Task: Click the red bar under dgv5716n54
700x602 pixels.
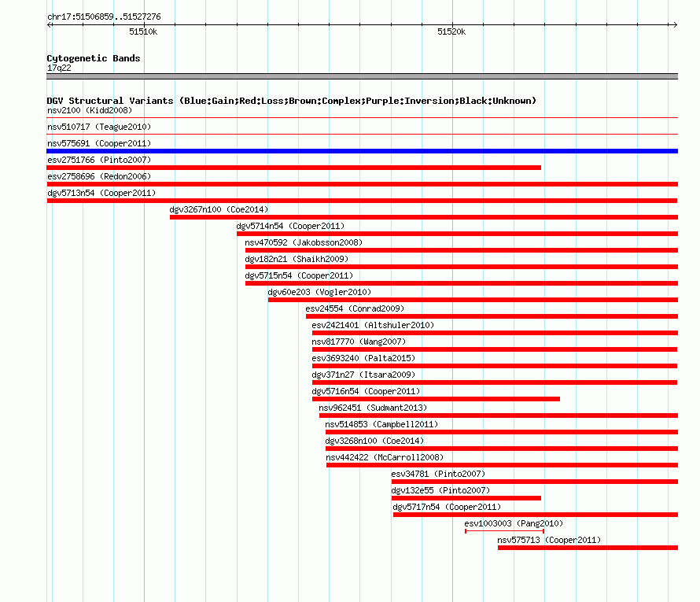Action: click(x=436, y=399)
